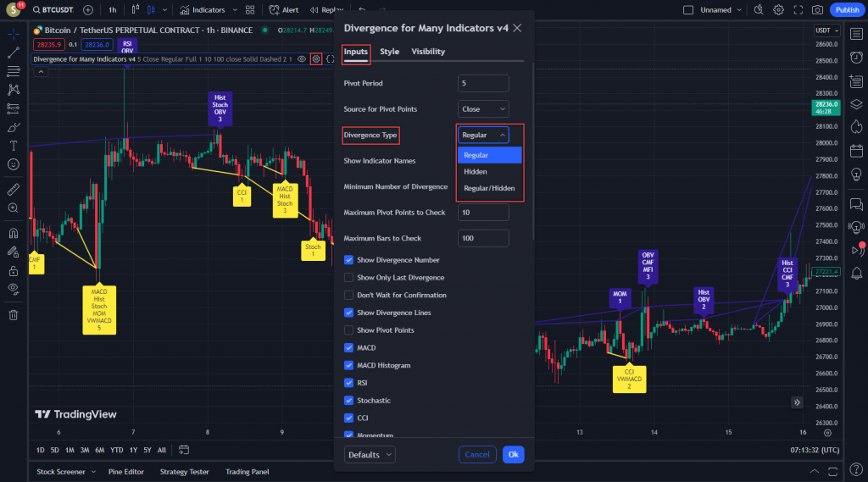This screenshot has width=868, height=482.
Task: Collapse the indicator legend arrow
Action: point(41,72)
